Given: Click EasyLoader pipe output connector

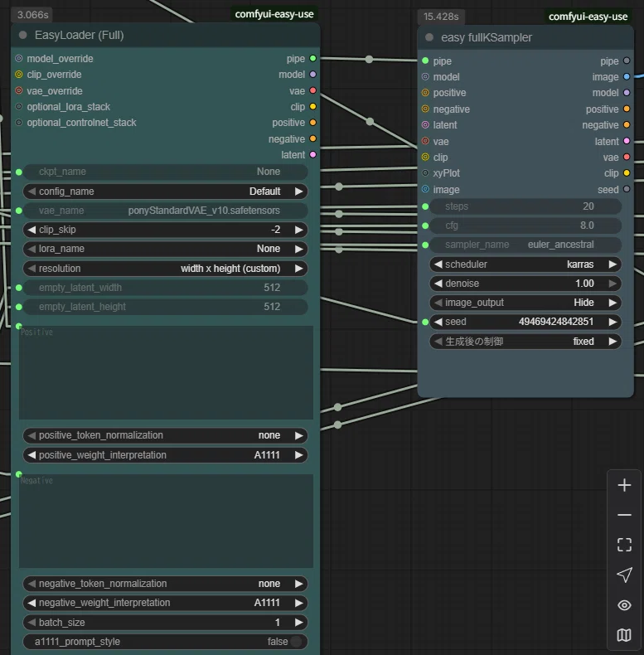Looking at the screenshot, I should coord(312,59).
